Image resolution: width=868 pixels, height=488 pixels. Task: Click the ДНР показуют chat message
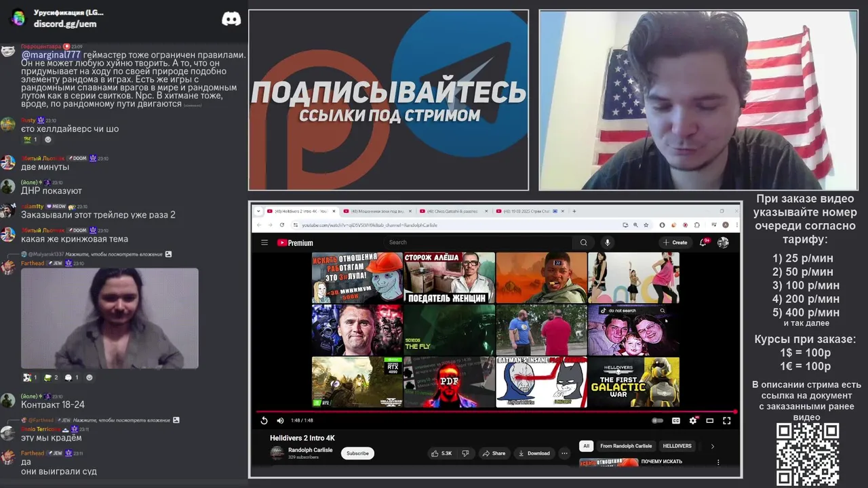coord(52,191)
